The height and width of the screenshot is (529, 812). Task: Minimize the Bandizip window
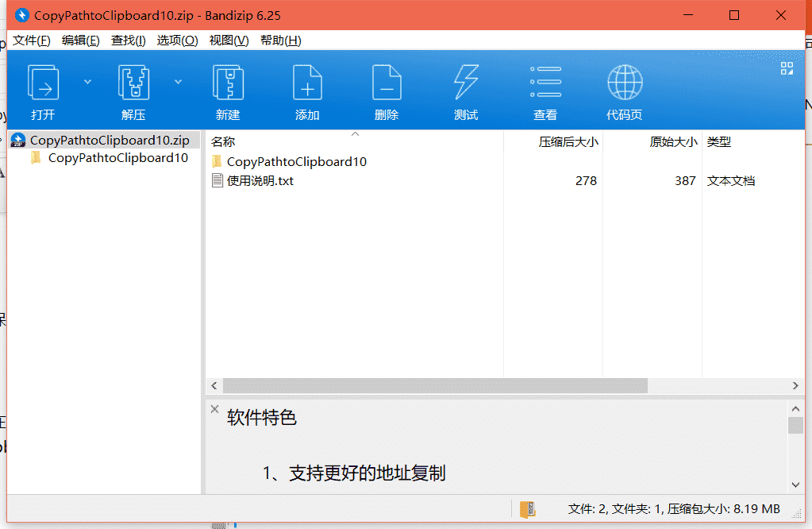tap(687, 15)
